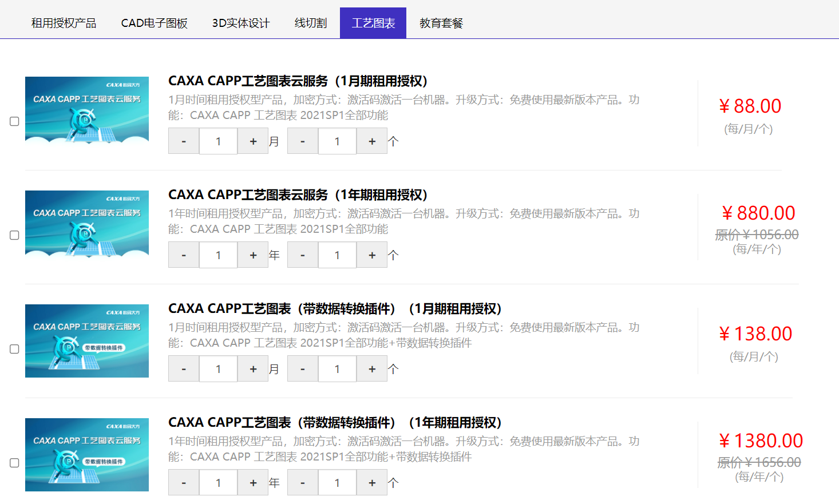
Task: Increase years for 带数据转换插件 1年期 product
Action: tap(253, 483)
